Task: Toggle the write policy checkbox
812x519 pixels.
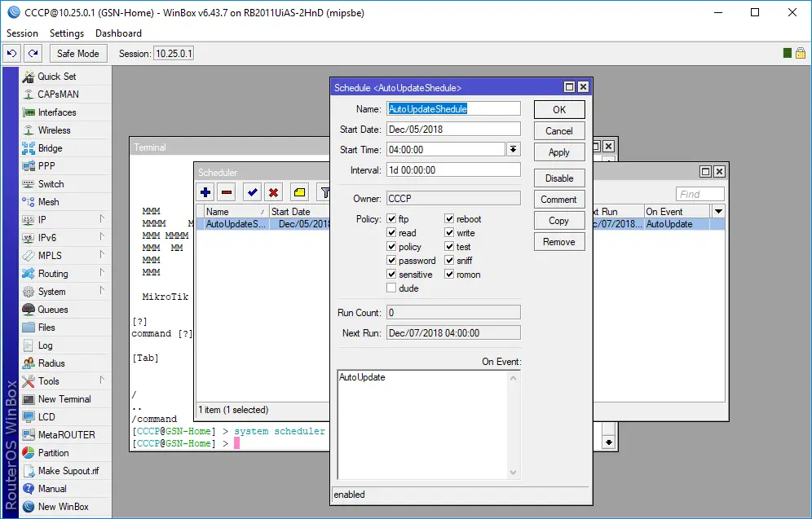Action: [x=449, y=233]
